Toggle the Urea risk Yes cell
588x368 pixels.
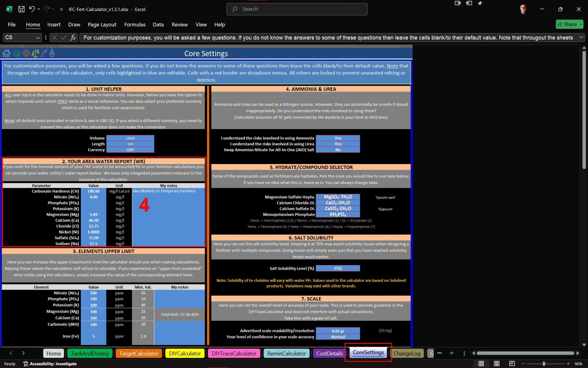pyautogui.click(x=338, y=144)
